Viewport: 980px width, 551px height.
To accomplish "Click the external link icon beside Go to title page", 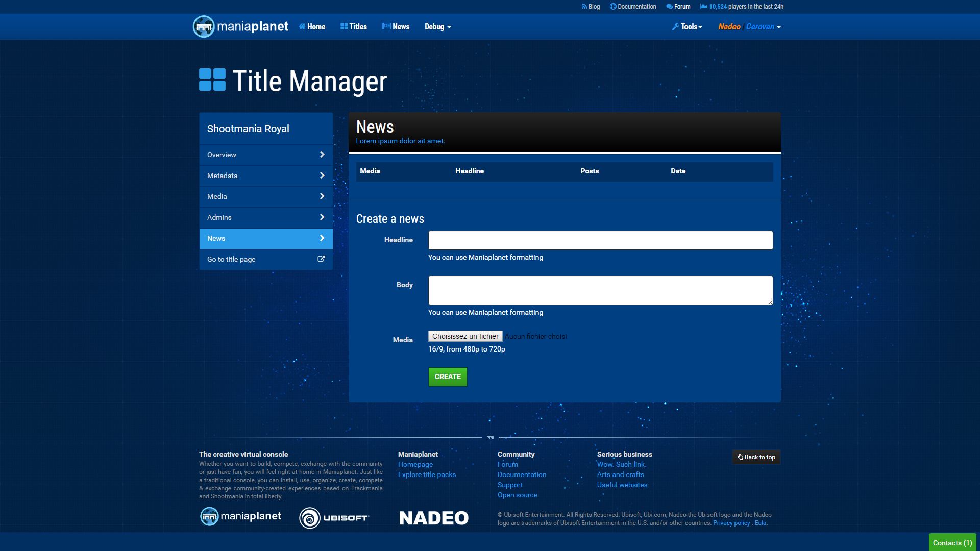I will coord(321,259).
